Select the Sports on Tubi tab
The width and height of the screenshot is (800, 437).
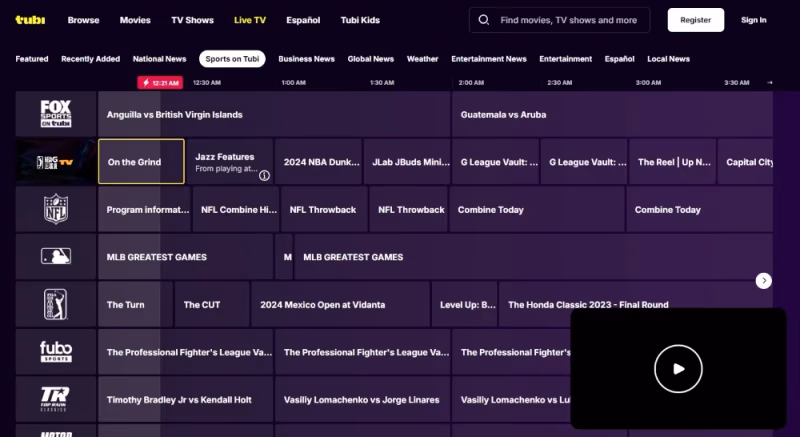click(232, 59)
